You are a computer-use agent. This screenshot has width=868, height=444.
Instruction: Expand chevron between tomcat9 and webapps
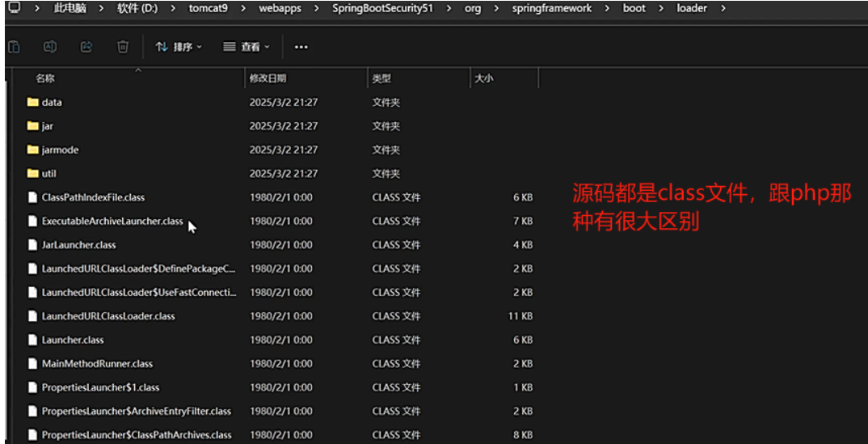(x=242, y=8)
